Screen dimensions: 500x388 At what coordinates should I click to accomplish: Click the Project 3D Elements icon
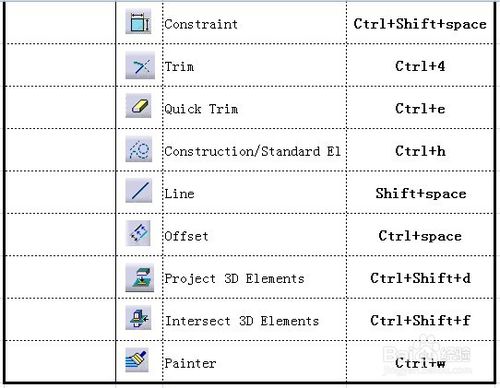(140, 278)
